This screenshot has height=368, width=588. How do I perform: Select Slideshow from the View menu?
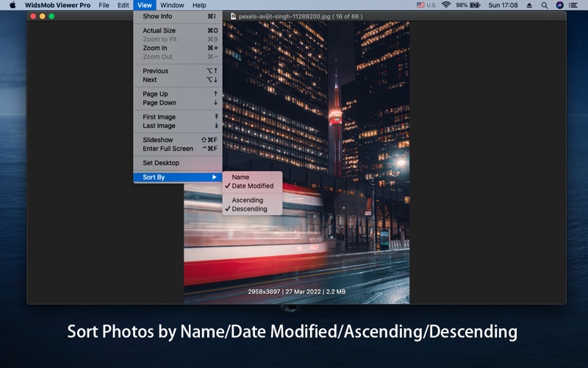[157, 140]
